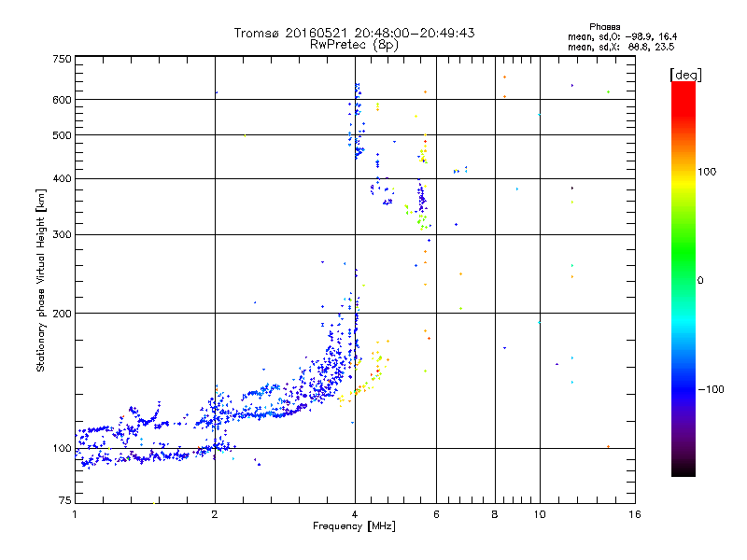
Task: Click the orange data point near 100 km, 14 MHz
Action: (x=609, y=447)
